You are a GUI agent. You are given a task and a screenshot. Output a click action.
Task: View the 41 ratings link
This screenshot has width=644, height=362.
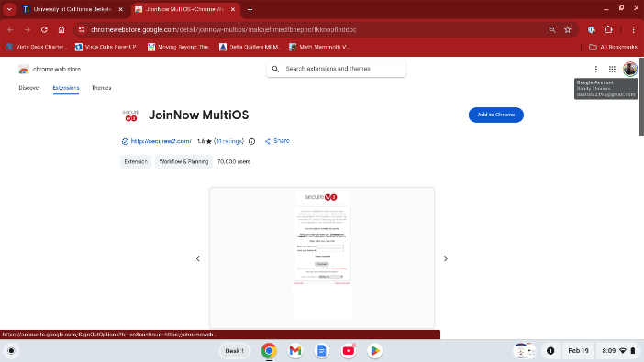pos(229,141)
